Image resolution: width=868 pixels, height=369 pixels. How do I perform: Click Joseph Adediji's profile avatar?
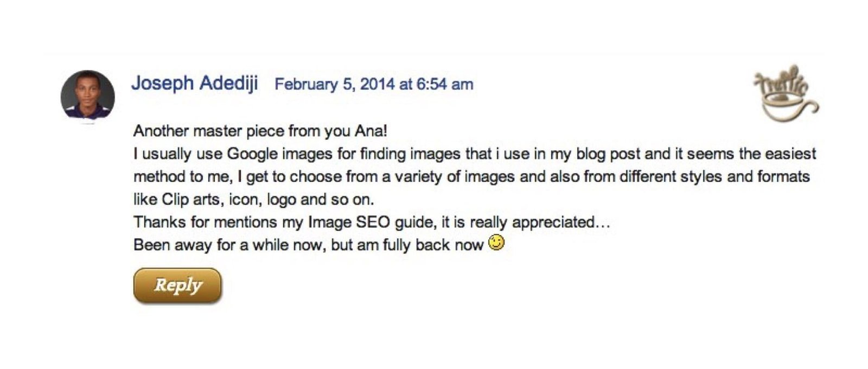point(87,96)
